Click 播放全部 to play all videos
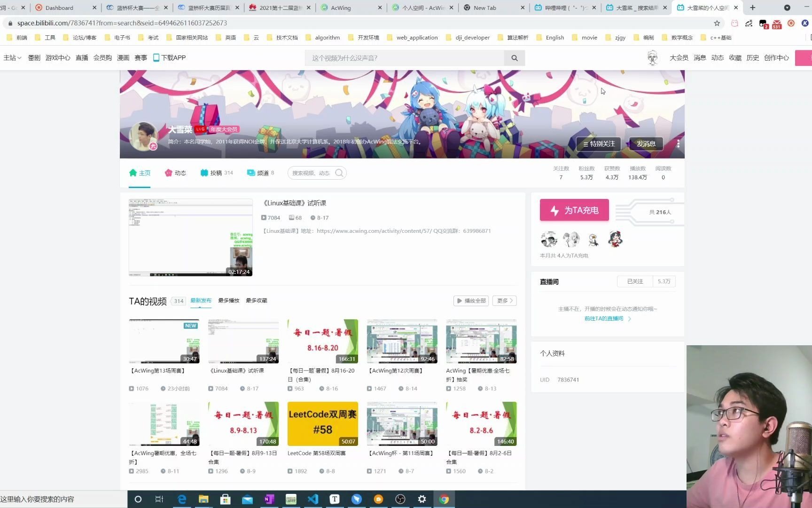 coord(471,301)
